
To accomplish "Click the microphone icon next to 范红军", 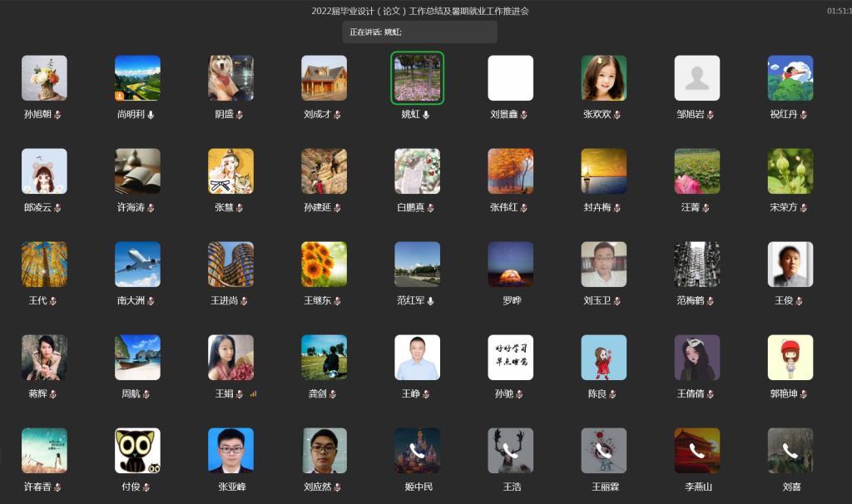I will pos(431,301).
